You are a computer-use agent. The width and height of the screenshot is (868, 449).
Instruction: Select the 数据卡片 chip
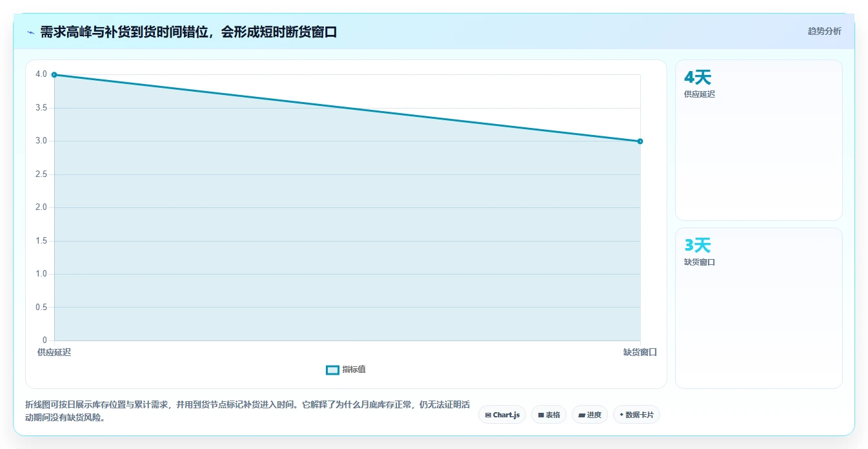pos(636,415)
